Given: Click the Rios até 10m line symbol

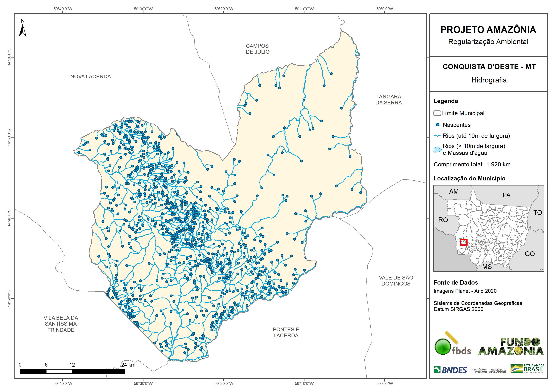Looking at the screenshot, I should [437, 136].
